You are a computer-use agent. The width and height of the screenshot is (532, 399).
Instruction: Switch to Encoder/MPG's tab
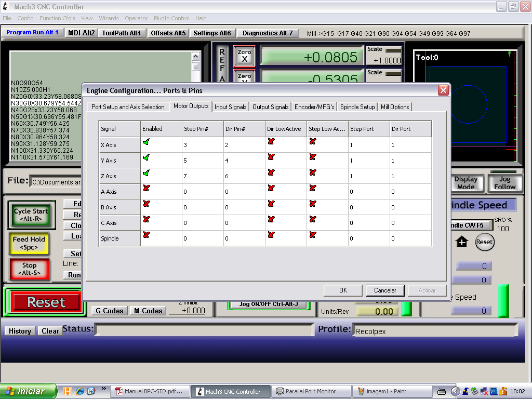pyautogui.click(x=314, y=107)
